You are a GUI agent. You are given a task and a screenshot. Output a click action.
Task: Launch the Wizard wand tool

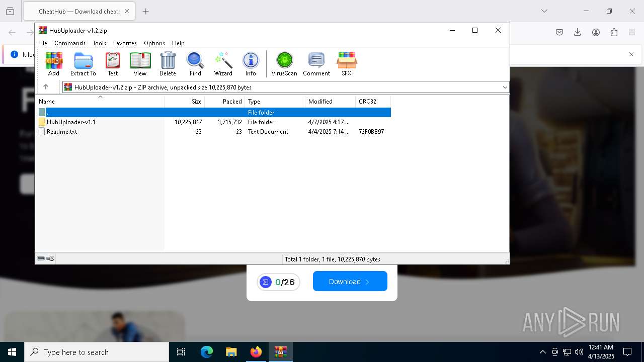(x=223, y=64)
